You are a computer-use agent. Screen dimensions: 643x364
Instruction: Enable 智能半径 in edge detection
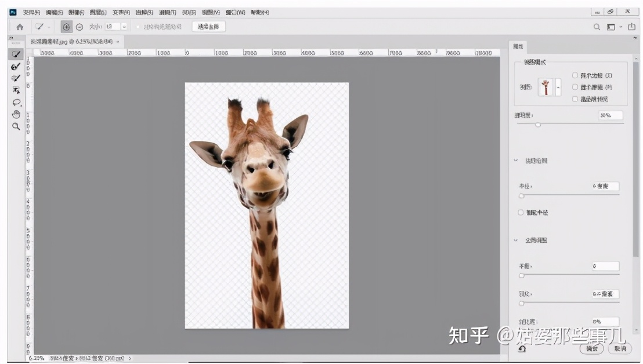521,212
